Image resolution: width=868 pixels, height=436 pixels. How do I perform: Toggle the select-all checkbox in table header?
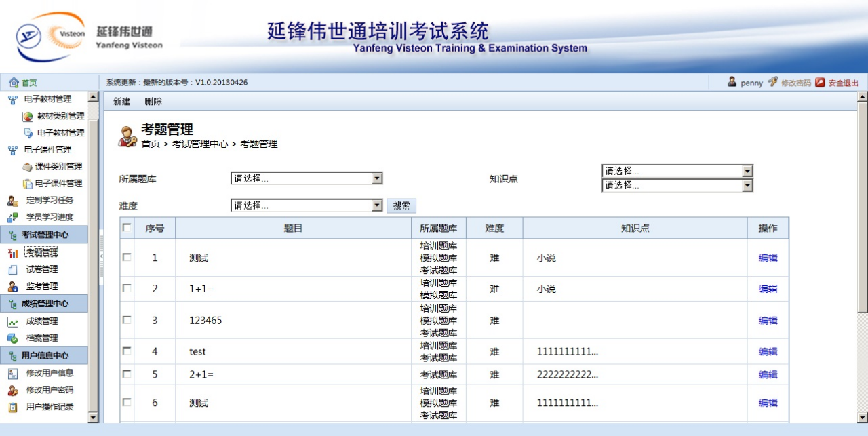point(127,228)
